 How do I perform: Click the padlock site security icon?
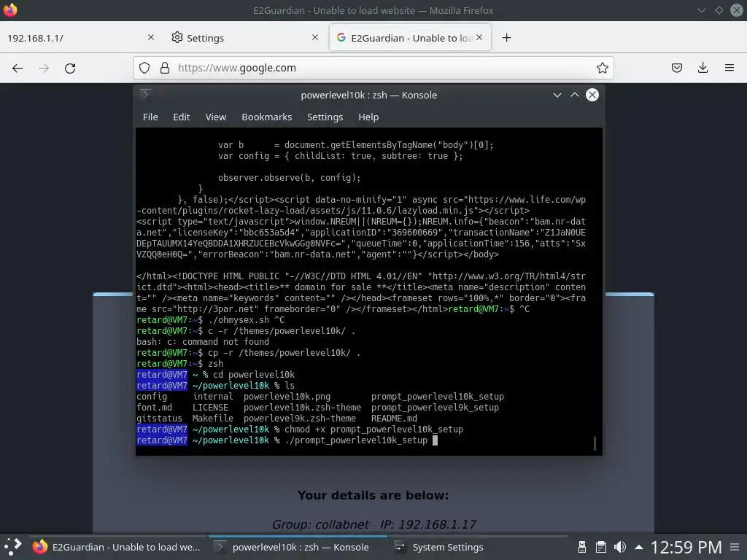[x=165, y=68]
